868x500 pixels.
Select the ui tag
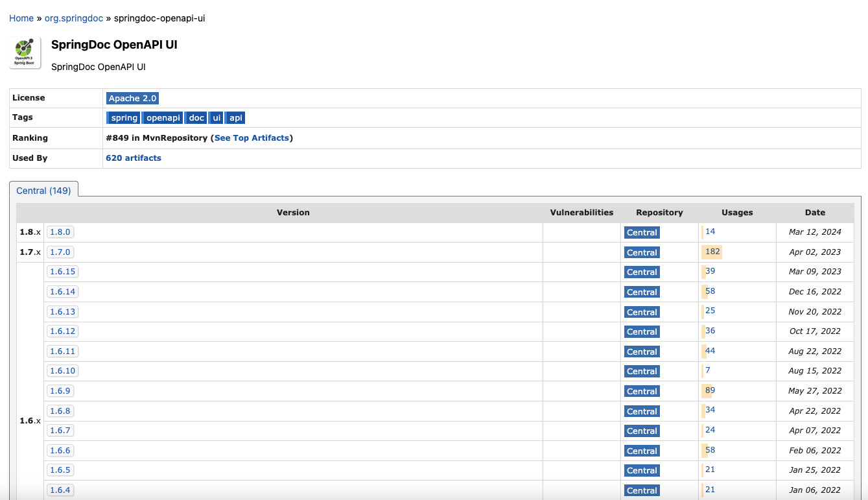click(x=217, y=117)
